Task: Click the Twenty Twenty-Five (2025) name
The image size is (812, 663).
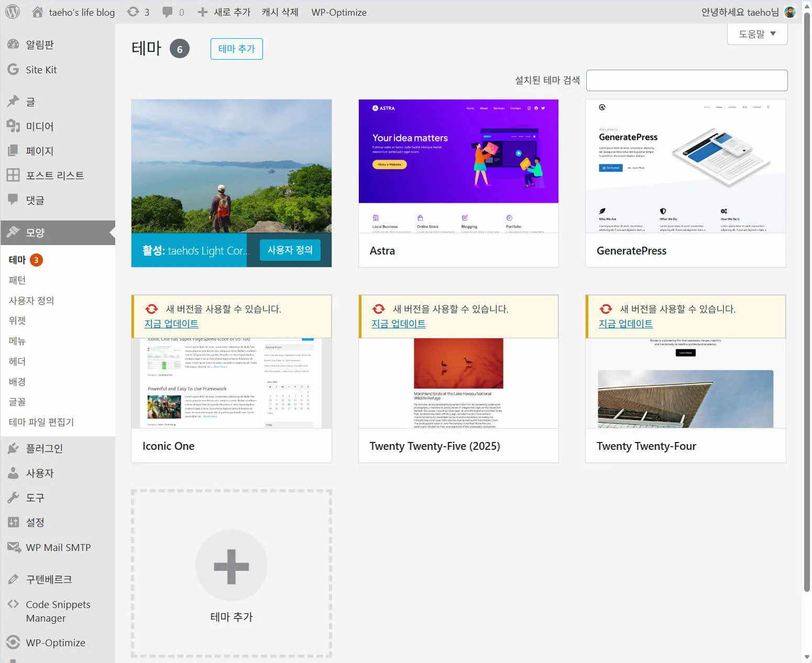Action: tap(435, 446)
